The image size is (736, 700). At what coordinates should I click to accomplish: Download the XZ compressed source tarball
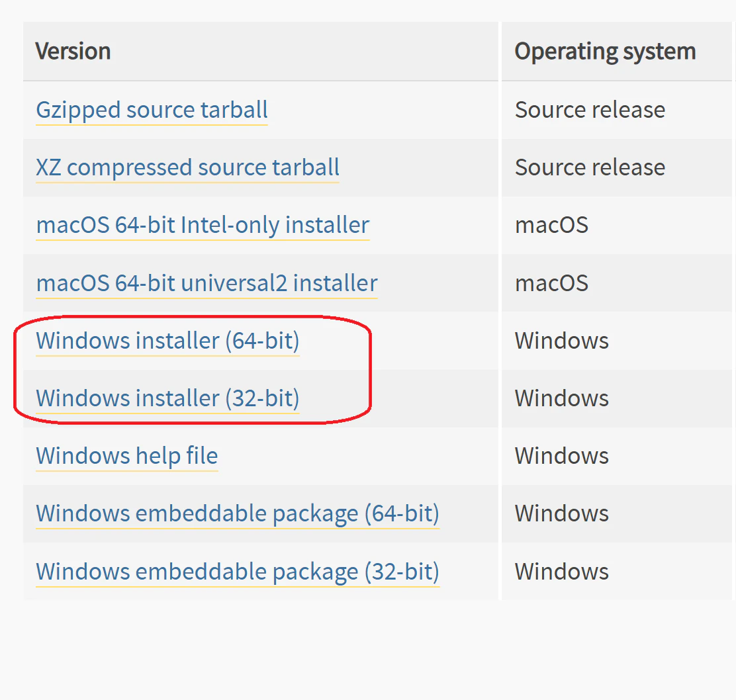click(x=187, y=168)
